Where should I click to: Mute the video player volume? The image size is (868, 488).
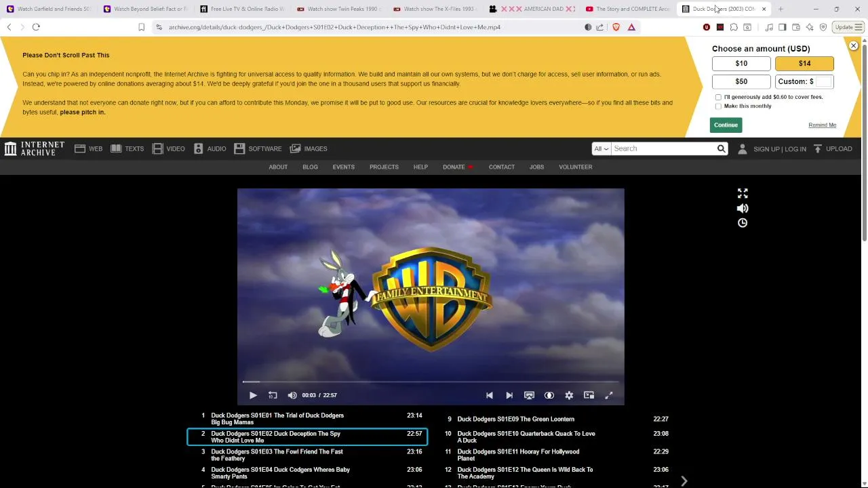(292, 395)
